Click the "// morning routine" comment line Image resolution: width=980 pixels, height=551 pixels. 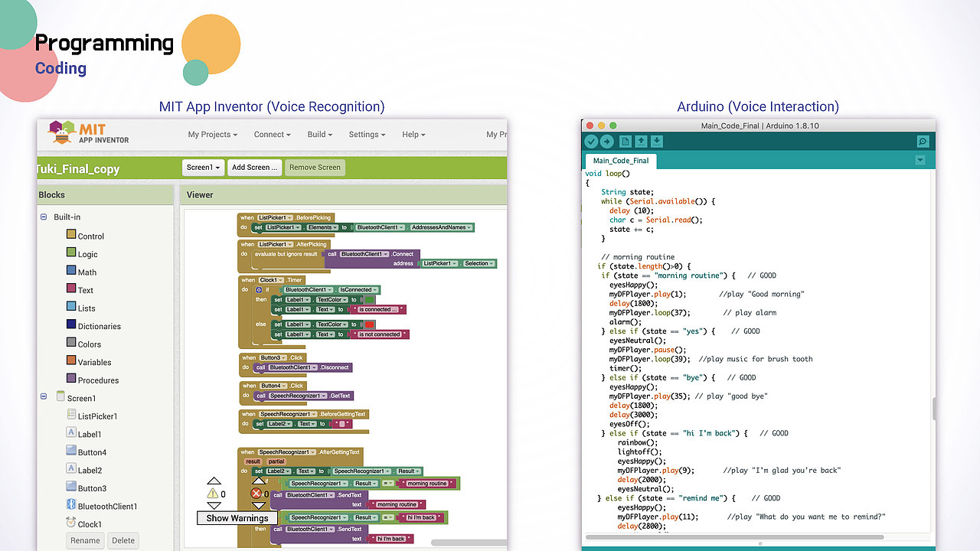[638, 257]
